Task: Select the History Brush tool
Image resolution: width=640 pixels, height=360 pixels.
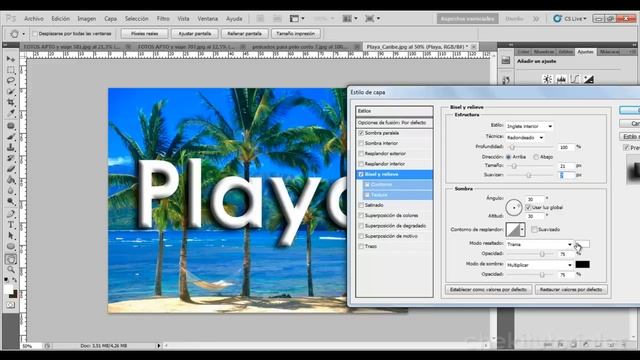Action: (11, 158)
